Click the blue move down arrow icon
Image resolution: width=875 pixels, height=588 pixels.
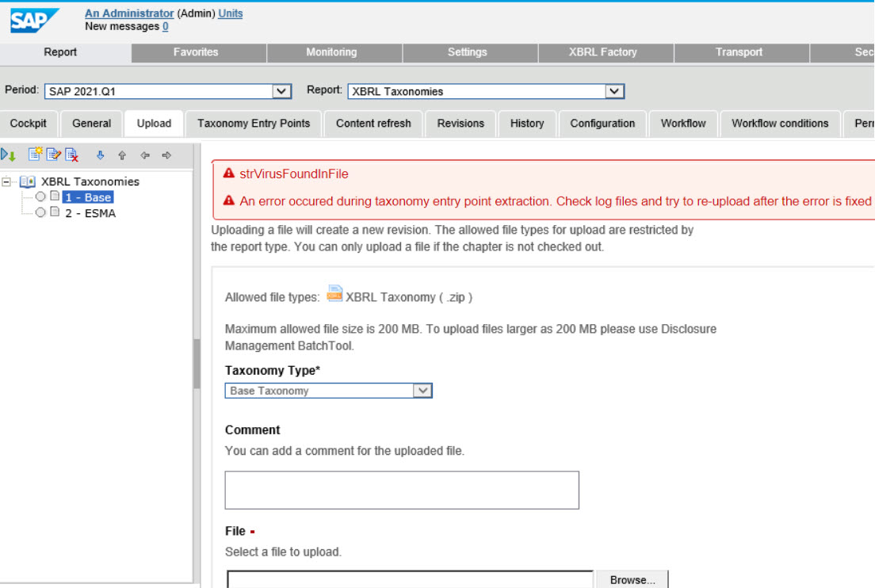tap(101, 155)
